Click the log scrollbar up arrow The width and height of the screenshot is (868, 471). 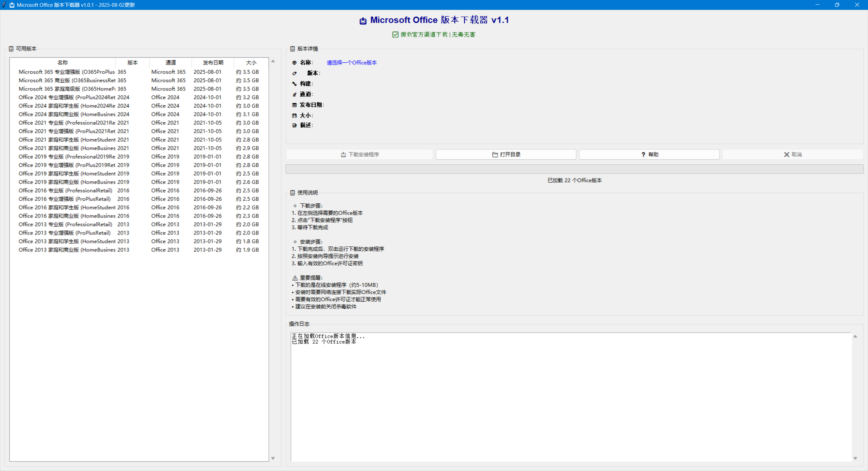click(855, 336)
